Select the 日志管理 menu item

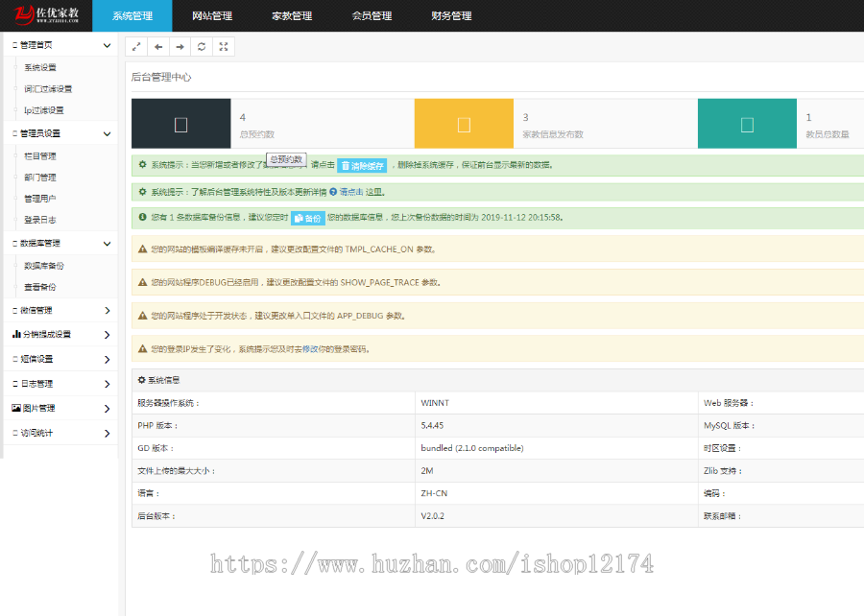point(36,383)
